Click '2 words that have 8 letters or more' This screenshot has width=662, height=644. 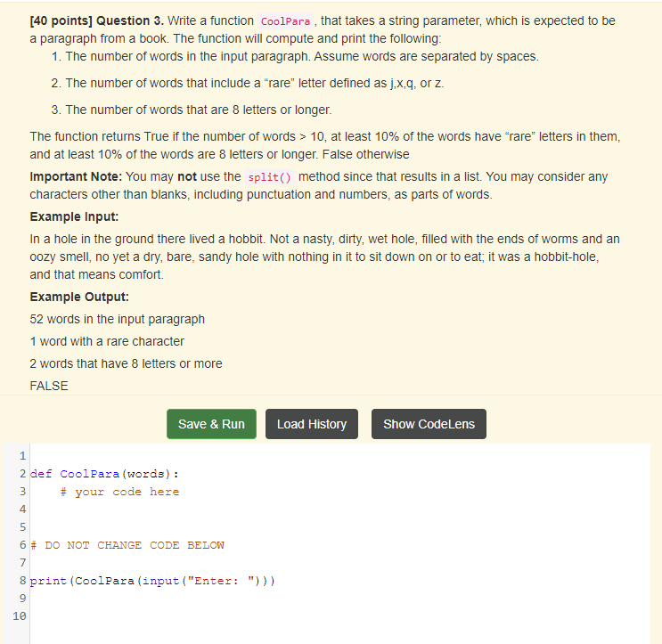pyautogui.click(x=126, y=363)
